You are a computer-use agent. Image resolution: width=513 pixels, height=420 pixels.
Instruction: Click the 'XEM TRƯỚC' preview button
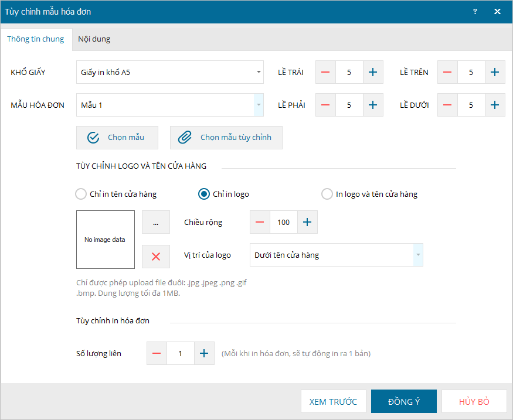point(333,402)
